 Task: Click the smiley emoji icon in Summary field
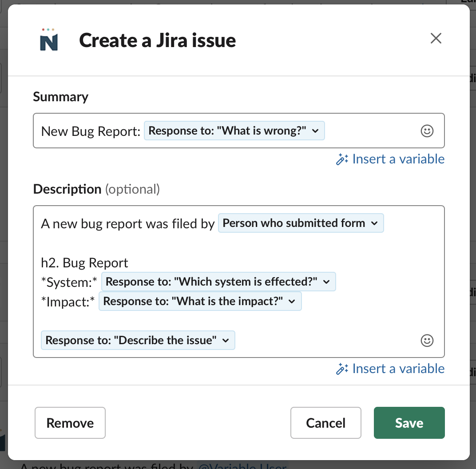tap(427, 131)
